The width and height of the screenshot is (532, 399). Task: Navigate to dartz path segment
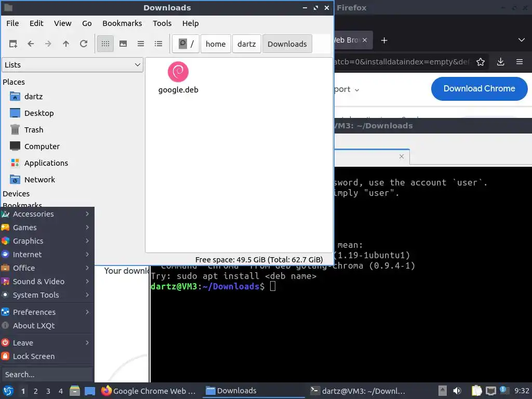click(247, 44)
